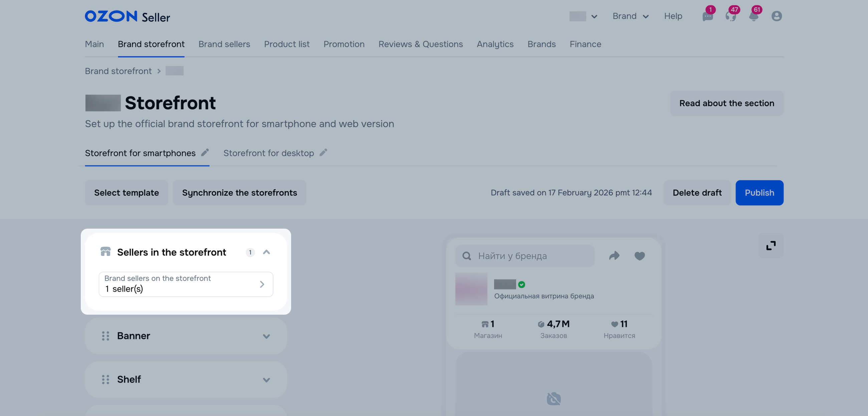Expand the Banner section
The image size is (868, 416).
(x=266, y=336)
